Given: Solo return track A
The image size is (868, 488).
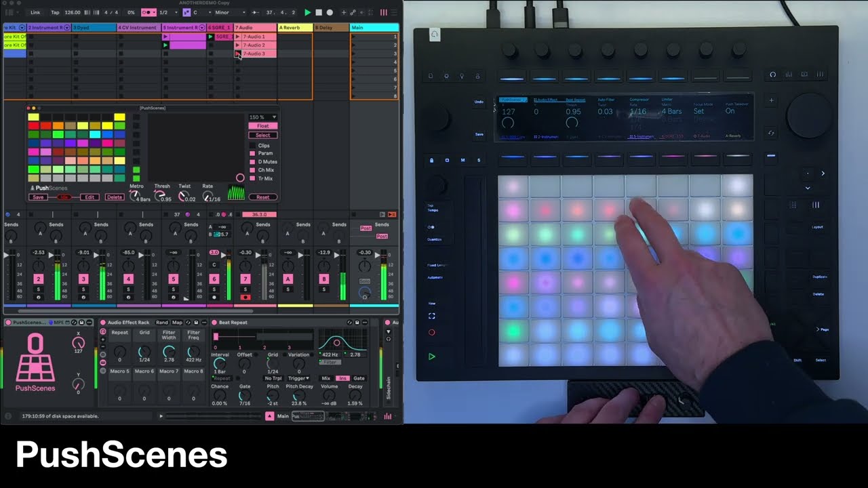Looking at the screenshot, I should pos(288,289).
